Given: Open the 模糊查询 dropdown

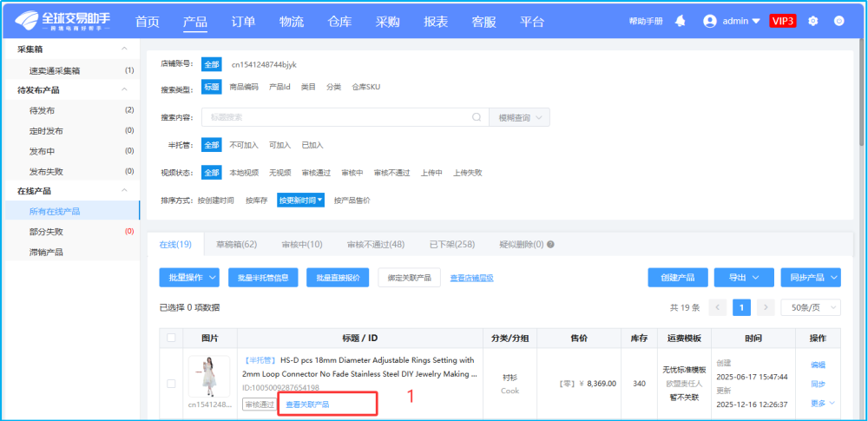Looking at the screenshot, I should click(x=519, y=117).
